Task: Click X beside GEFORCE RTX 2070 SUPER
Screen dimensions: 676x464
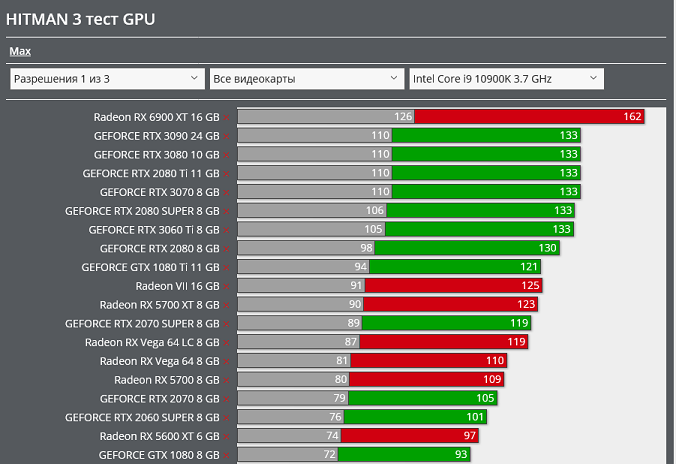Action: click(x=226, y=324)
